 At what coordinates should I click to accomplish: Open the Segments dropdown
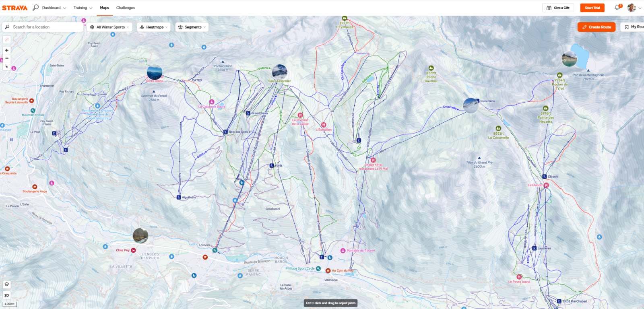[192, 27]
